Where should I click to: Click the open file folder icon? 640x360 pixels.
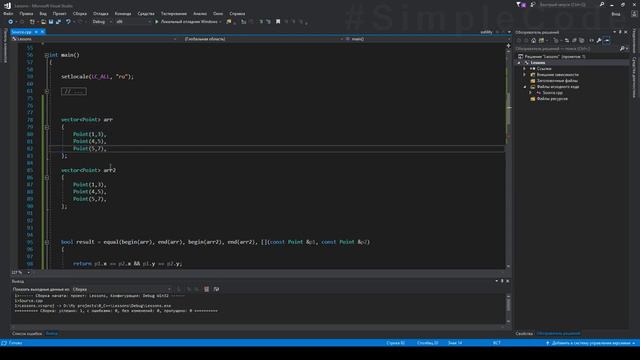(x=43, y=22)
